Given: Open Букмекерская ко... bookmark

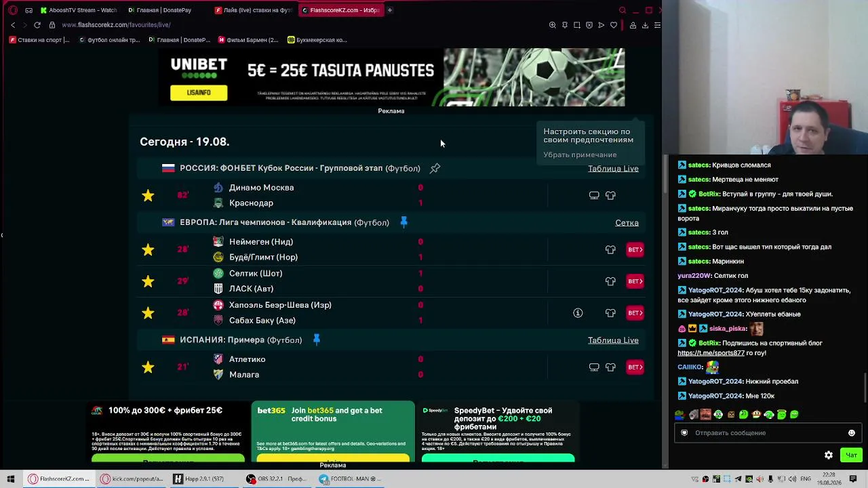Looking at the screenshot, I should point(317,40).
